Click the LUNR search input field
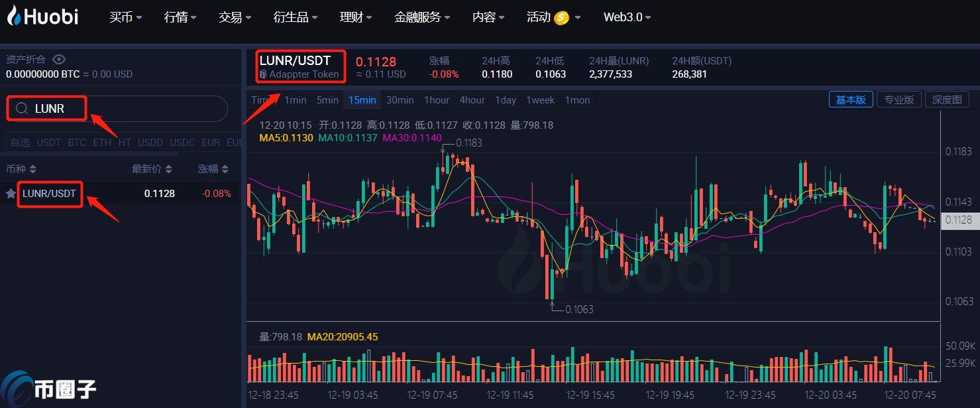This screenshot has height=408, width=980. [117, 108]
